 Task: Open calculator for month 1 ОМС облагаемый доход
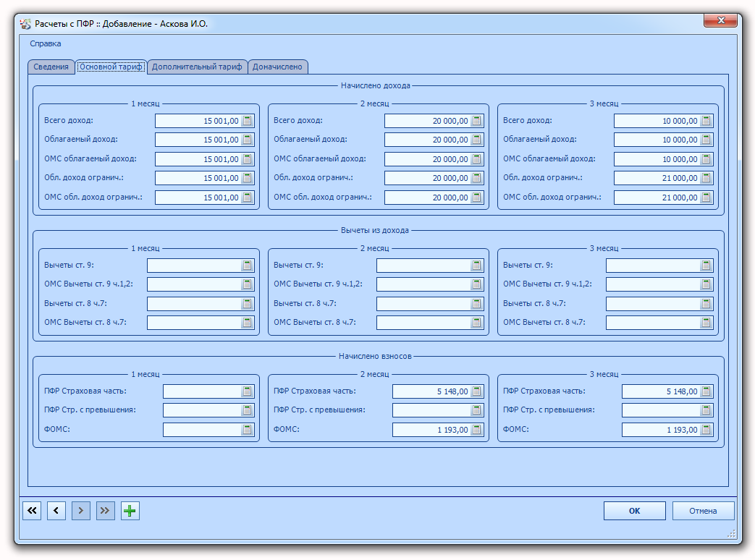point(247,159)
